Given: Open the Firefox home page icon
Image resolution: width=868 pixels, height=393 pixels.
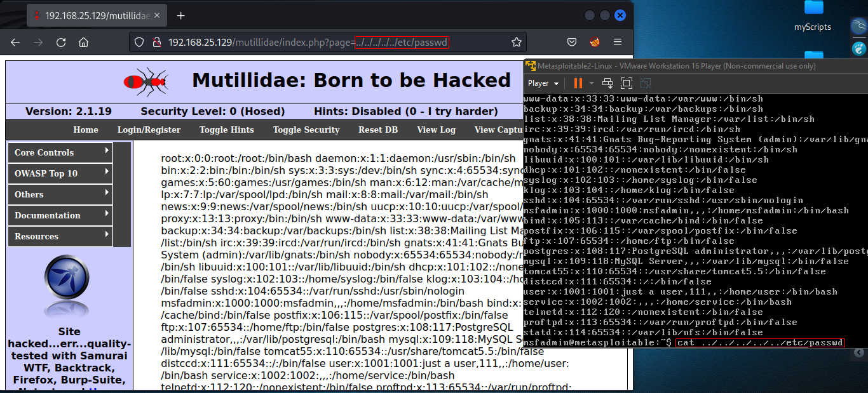Looking at the screenshot, I should click(83, 43).
